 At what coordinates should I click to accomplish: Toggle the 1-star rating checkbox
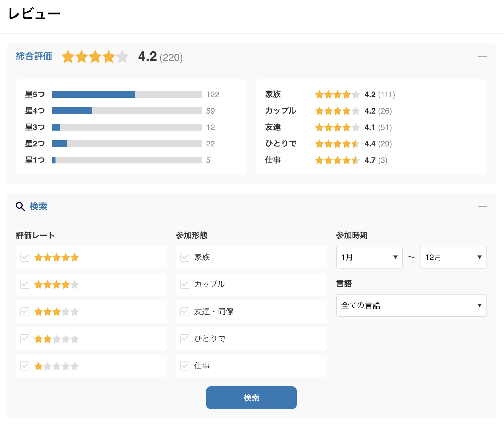(x=25, y=366)
